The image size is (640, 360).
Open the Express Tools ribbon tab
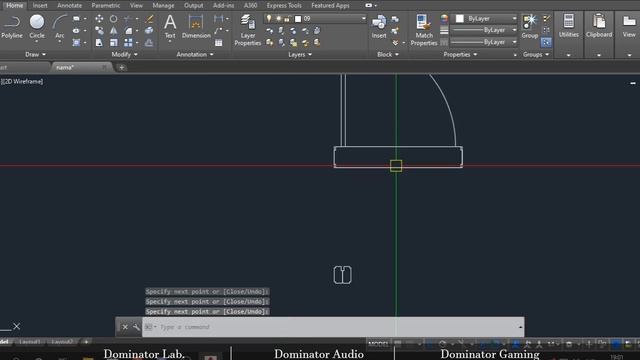click(x=284, y=6)
